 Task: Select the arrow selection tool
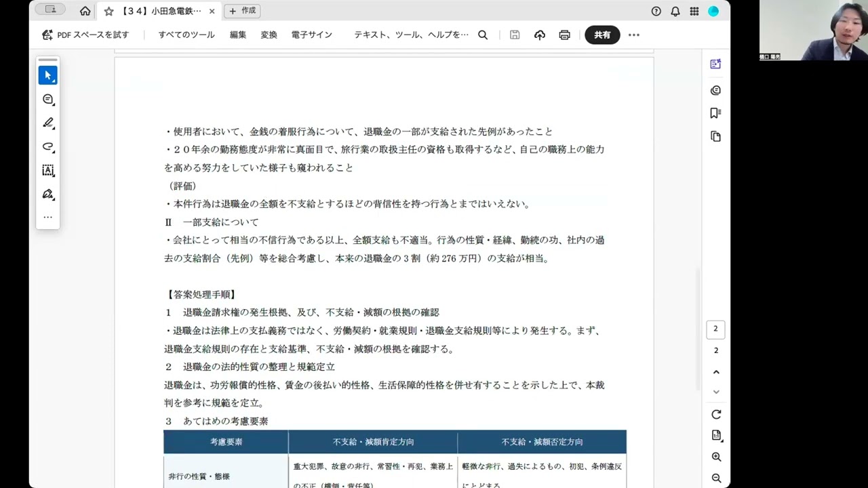(x=47, y=75)
